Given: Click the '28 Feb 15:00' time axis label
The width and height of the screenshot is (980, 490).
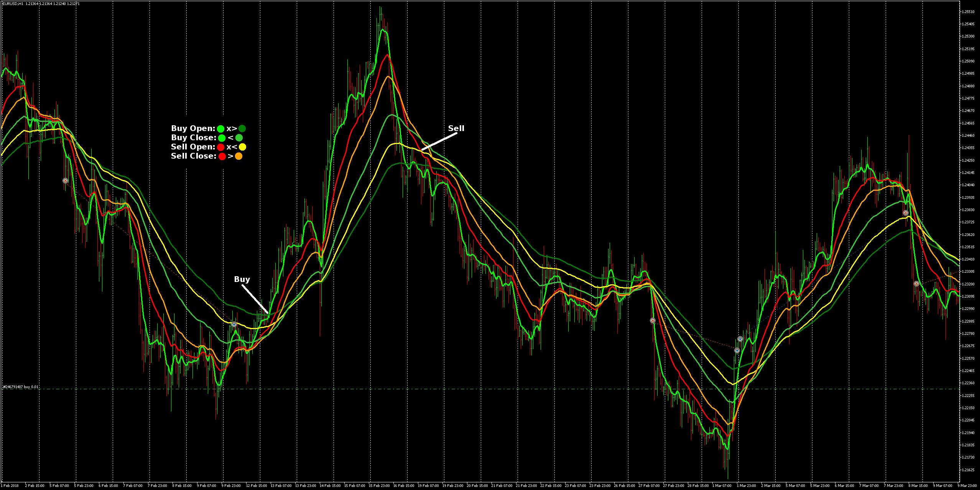Looking at the screenshot, I should (698, 486).
